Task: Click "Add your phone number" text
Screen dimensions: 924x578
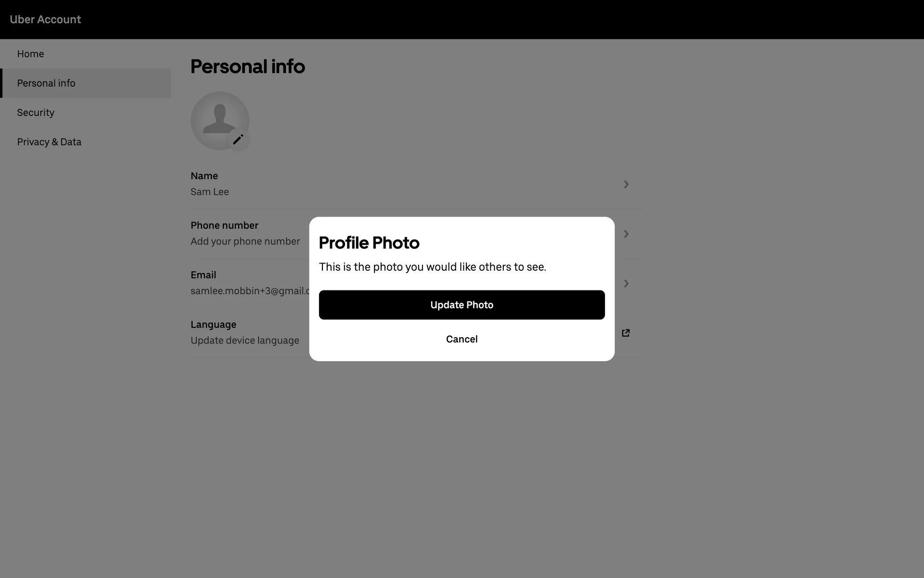Action: [x=245, y=241]
